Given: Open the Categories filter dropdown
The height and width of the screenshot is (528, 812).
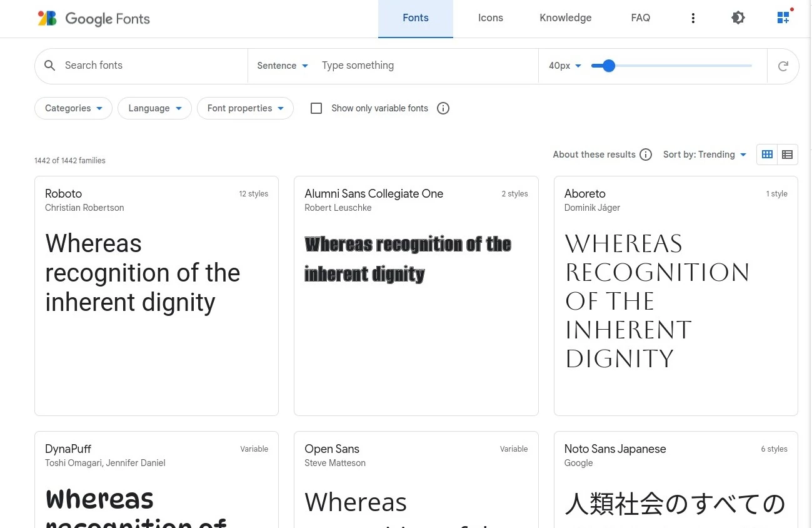Looking at the screenshot, I should point(73,108).
